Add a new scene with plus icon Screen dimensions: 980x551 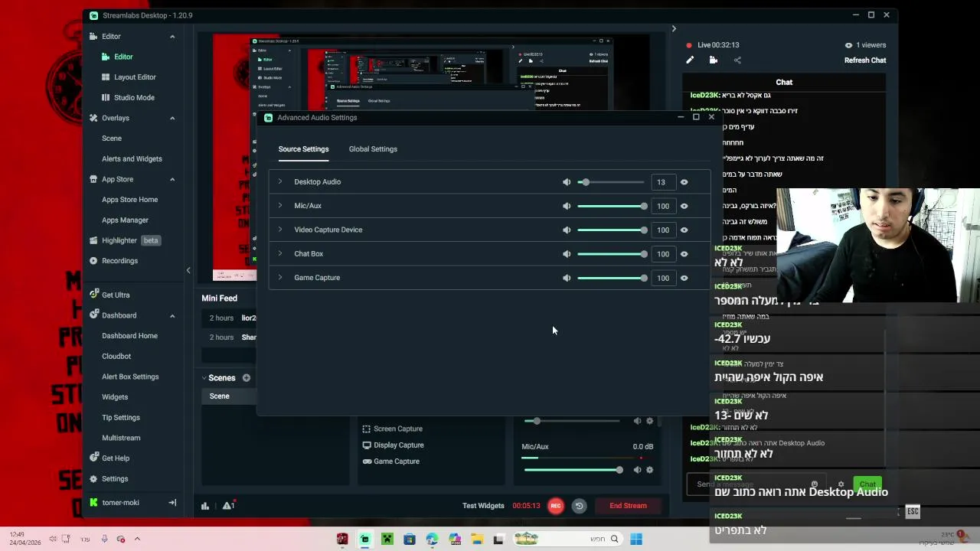[247, 378]
